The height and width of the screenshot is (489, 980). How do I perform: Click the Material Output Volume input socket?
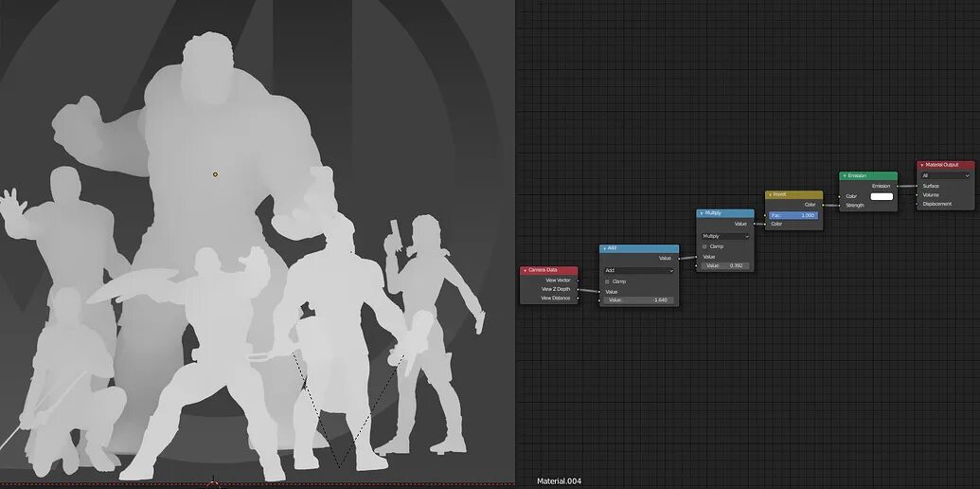(917, 195)
